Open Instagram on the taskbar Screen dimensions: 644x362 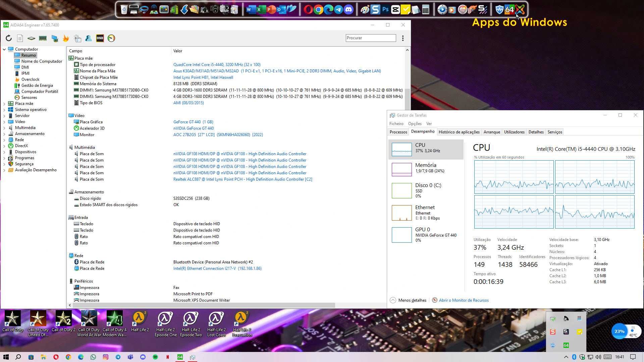[105, 357]
